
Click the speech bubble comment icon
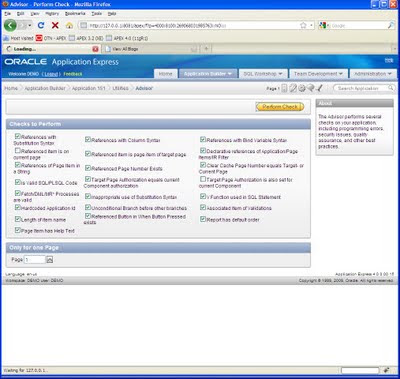310,88
